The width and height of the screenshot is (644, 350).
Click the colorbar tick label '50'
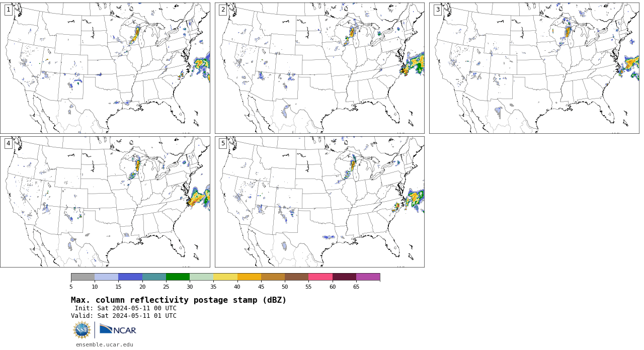tap(285, 287)
